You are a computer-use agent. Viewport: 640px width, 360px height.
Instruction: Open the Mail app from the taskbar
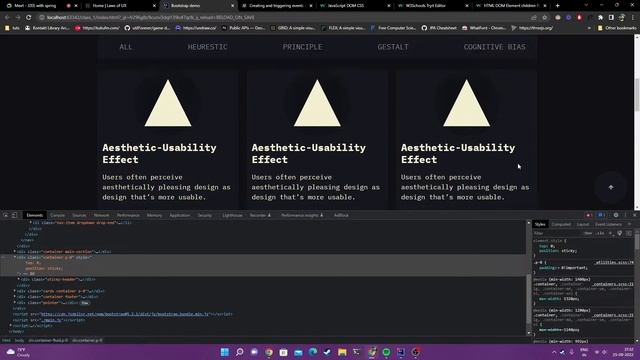298,352
